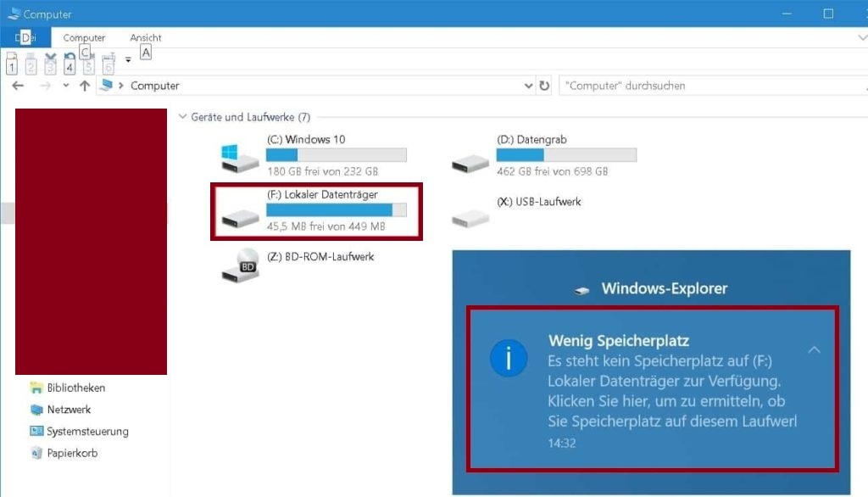The width and height of the screenshot is (868, 497).
Task: Click the Papierkorb recycle bin icon
Action: click(x=36, y=453)
